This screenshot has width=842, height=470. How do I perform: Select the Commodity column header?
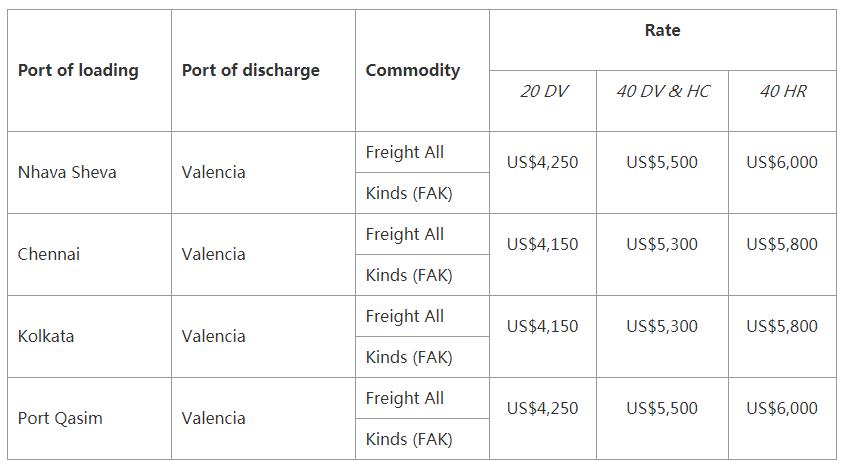tap(412, 70)
